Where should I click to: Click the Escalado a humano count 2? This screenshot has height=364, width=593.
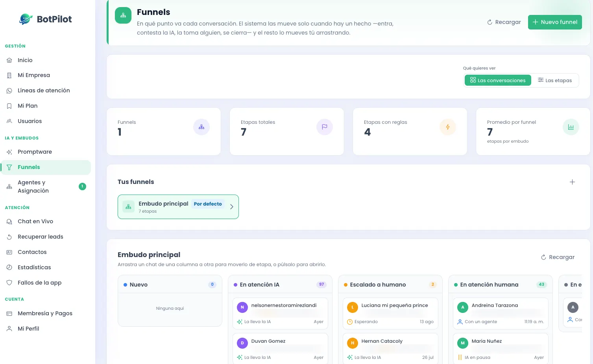click(x=433, y=285)
